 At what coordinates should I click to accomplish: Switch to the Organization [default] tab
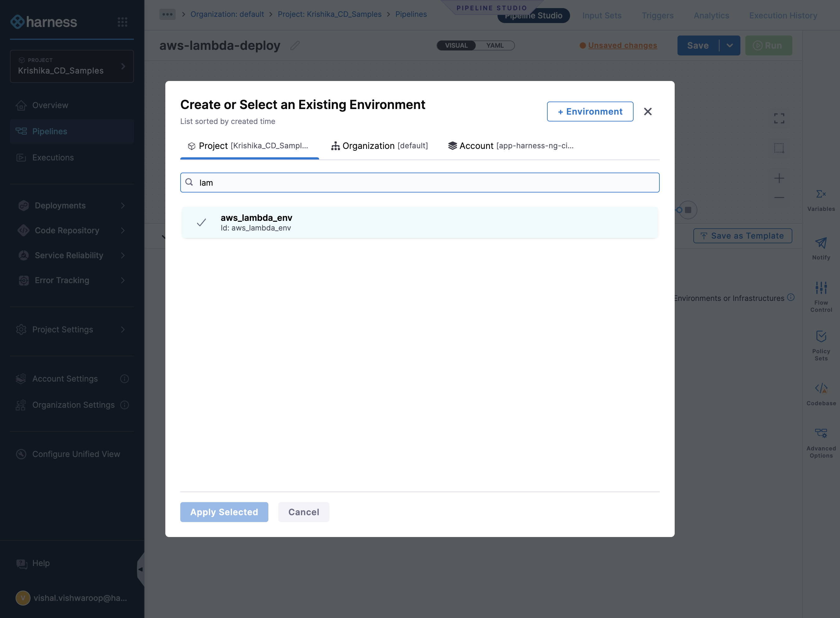pyautogui.click(x=380, y=146)
